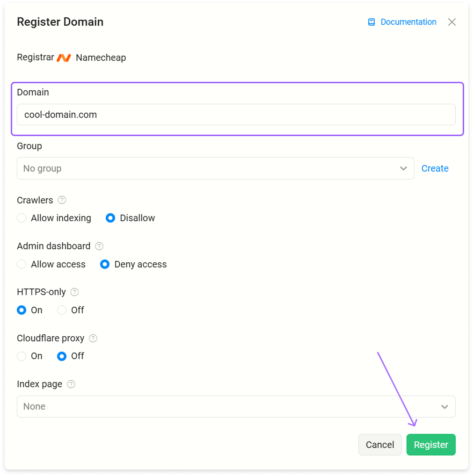Viewport: 473px width, 476px height.
Task: Click the Documentation book icon
Action: (x=371, y=22)
